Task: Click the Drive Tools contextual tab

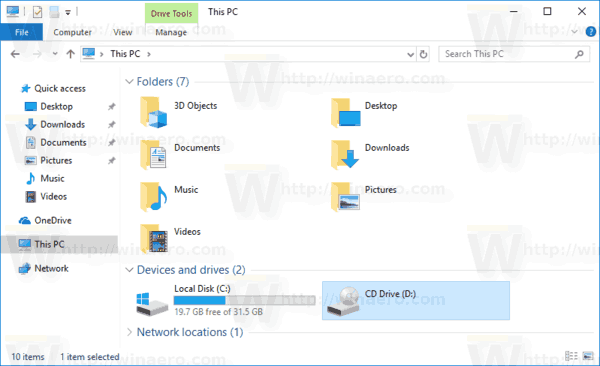Action: [x=171, y=13]
